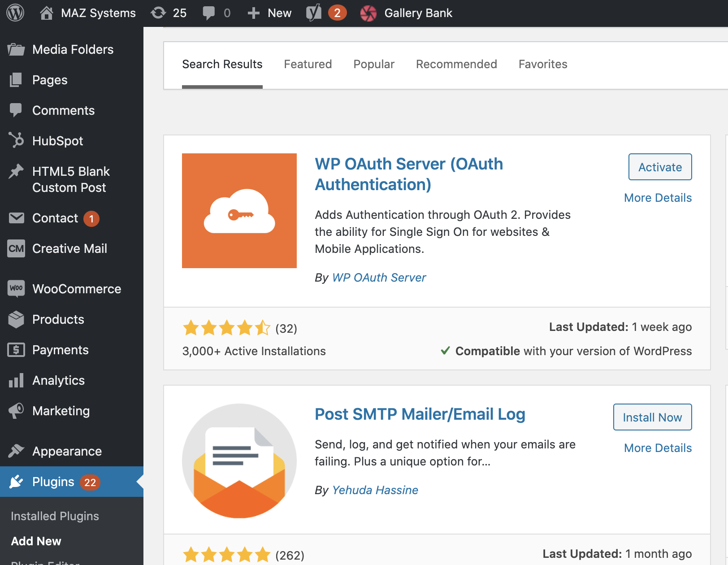Viewport: 728px width, 565px height.
Task: Click the Products box icon
Action: 16,319
